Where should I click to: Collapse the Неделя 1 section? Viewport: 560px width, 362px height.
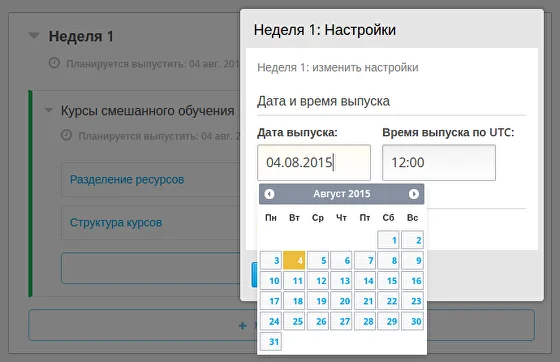tap(34, 36)
